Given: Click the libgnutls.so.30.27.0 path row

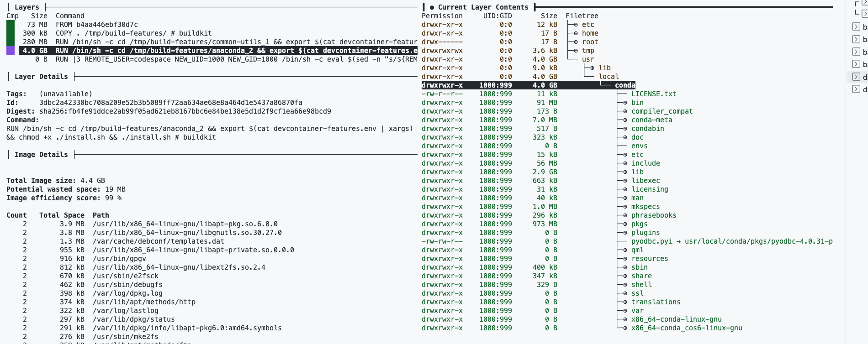Looking at the screenshot, I should (x=152, y=233).
